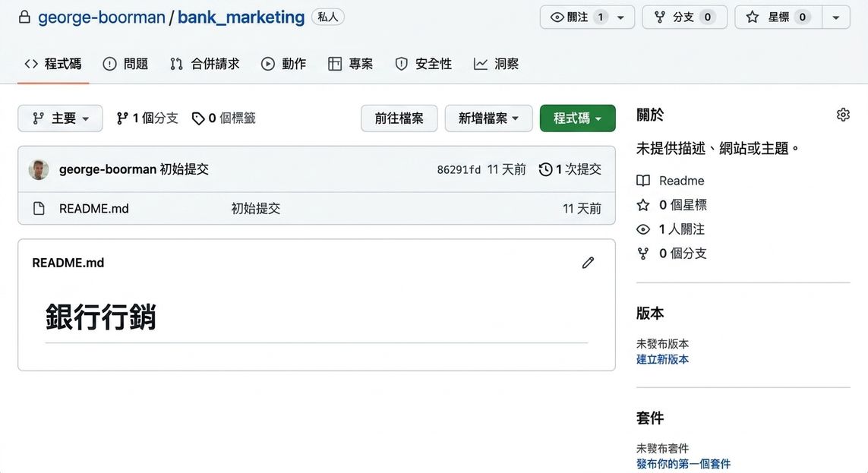Open the 問題 issues tab
The image size is (868, 473).
tap(125, 65)
